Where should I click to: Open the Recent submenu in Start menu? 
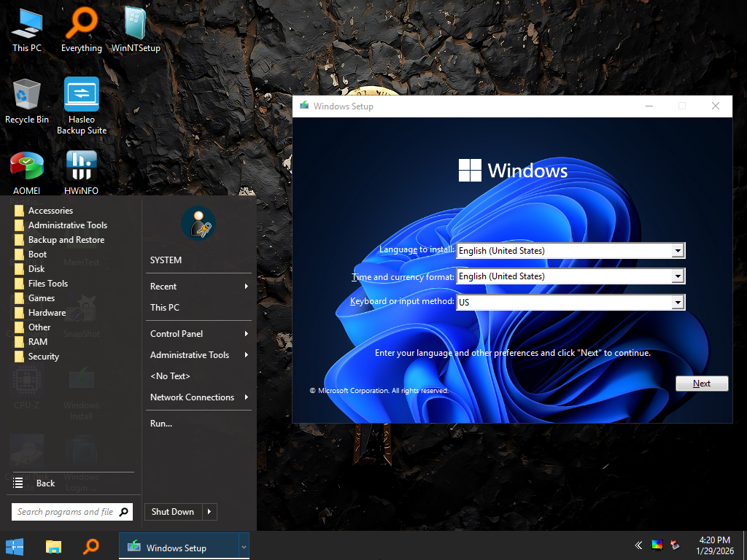click(198, 286)
